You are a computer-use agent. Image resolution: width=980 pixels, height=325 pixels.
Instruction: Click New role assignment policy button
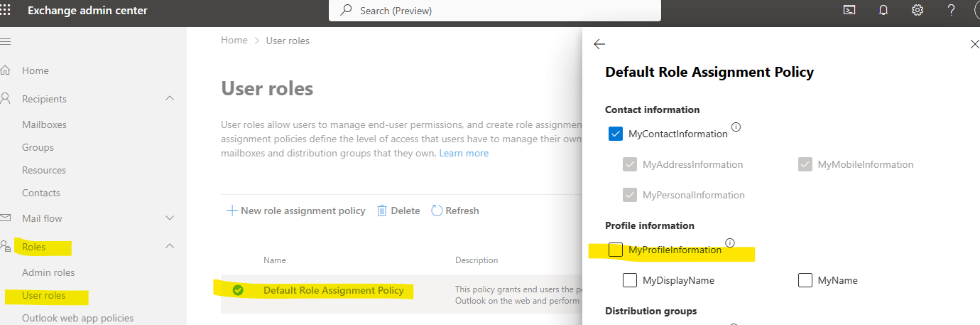click(x=295, y=211)
